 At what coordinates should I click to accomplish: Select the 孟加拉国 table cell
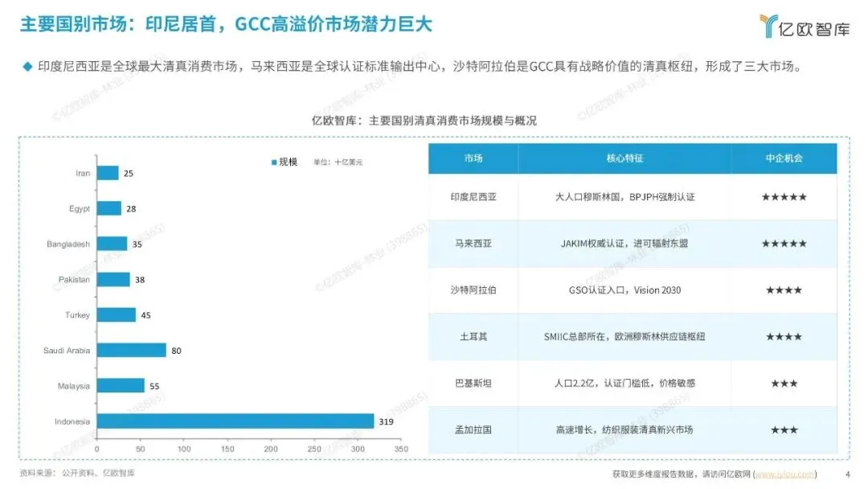pos(473,429)
